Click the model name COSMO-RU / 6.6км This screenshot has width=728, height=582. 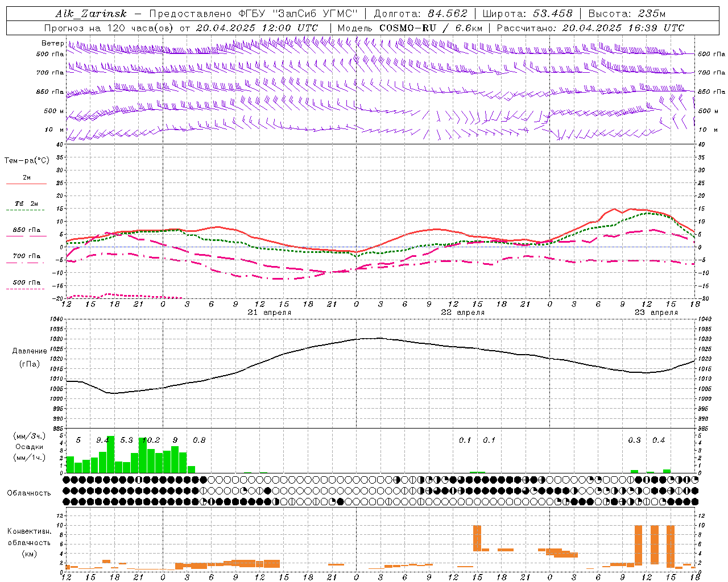click(431, 28)
